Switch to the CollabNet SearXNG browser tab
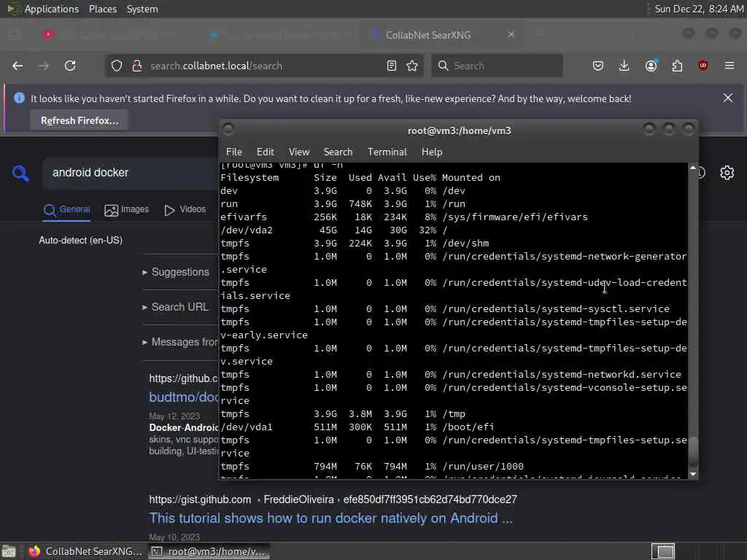Image resolution: width=747 pixels, height=560 pixels. point(441,35)
